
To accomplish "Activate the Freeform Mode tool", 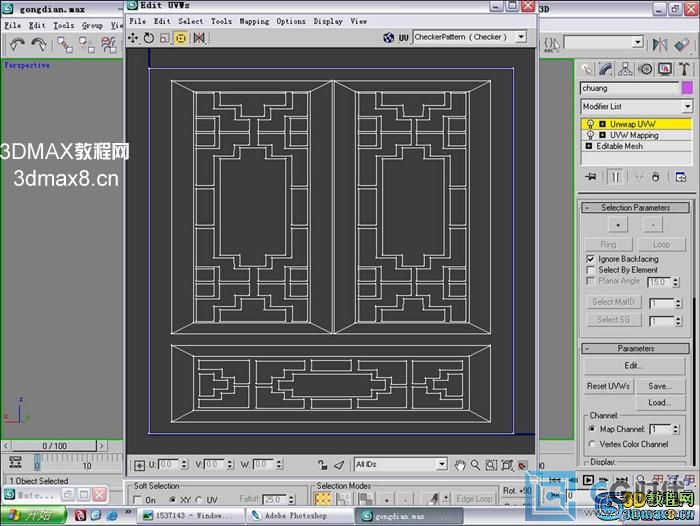I will pos(180,38).
